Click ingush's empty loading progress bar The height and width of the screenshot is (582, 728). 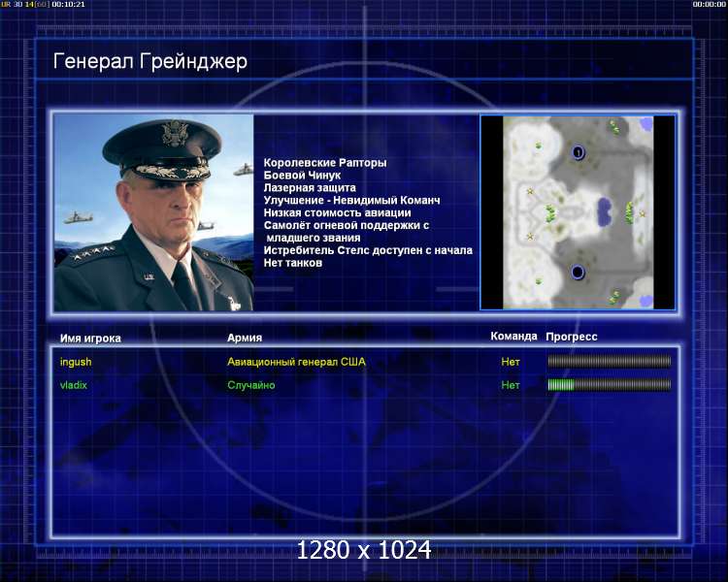tap(610, 361)
